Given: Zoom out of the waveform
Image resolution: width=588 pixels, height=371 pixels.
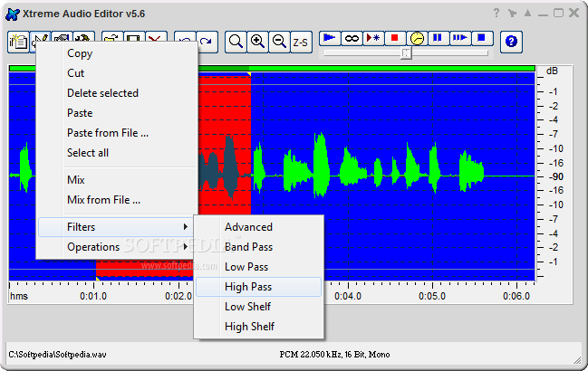Looking at the screenshot, I should (279, 42).
